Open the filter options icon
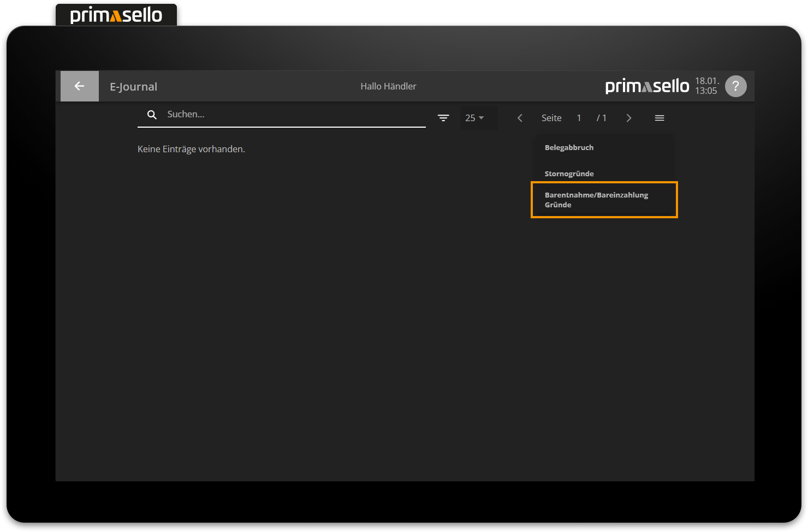 tap(443, 118)
